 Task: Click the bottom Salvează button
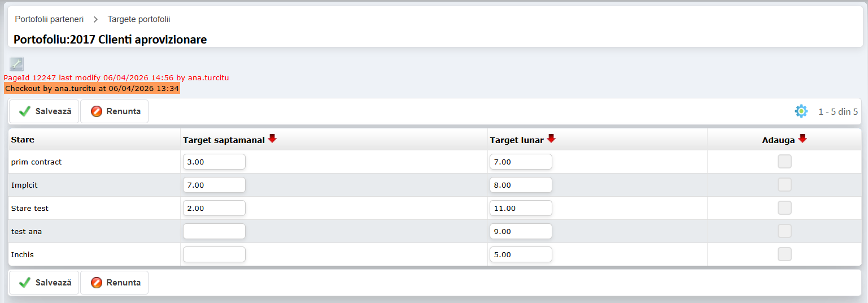(44, 283)
